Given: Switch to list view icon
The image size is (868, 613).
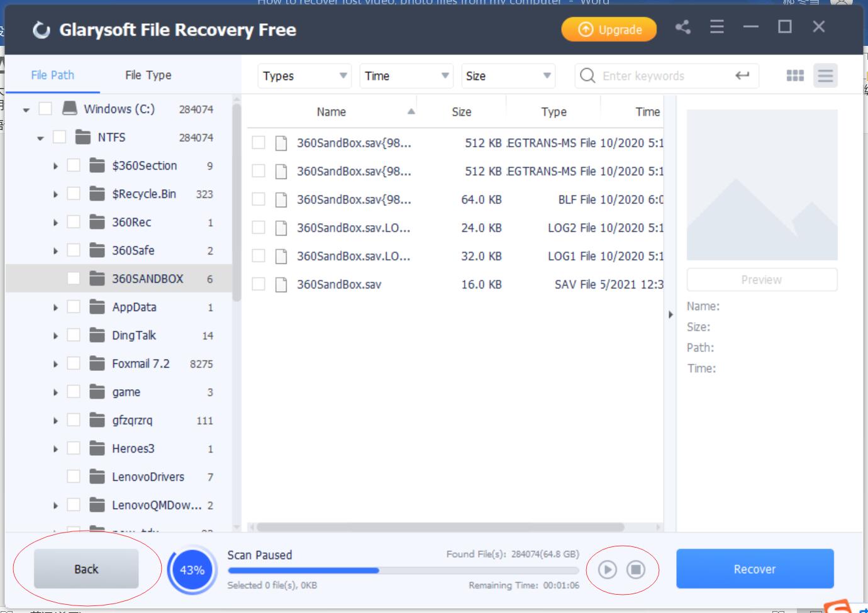Looking at the screenshot, I should [825, 75].
